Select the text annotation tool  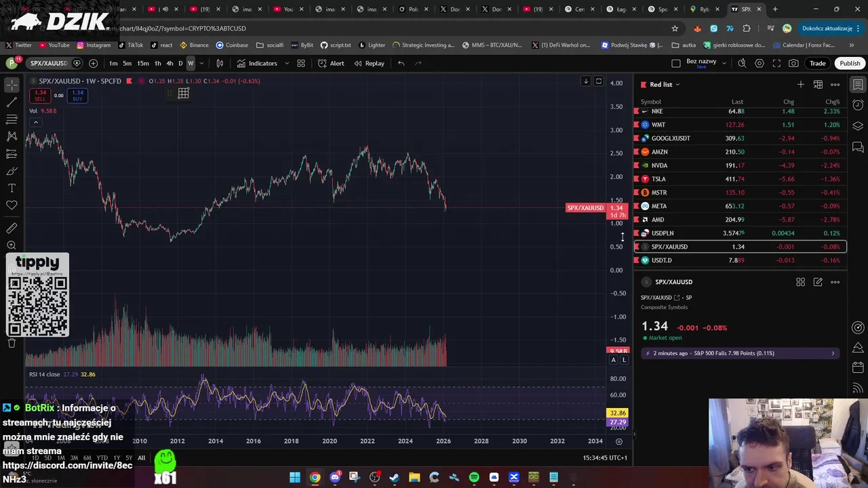pos(12,188)
